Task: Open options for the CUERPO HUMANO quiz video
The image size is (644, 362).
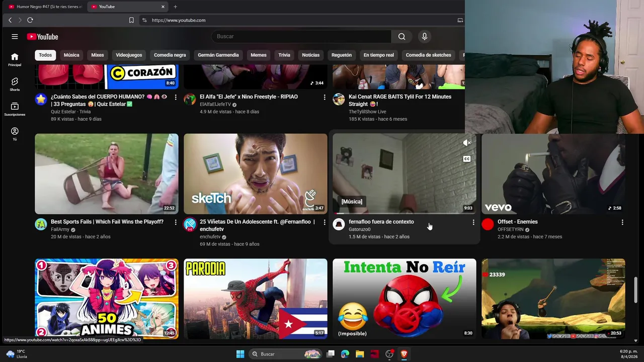Action: click(176, 97)
